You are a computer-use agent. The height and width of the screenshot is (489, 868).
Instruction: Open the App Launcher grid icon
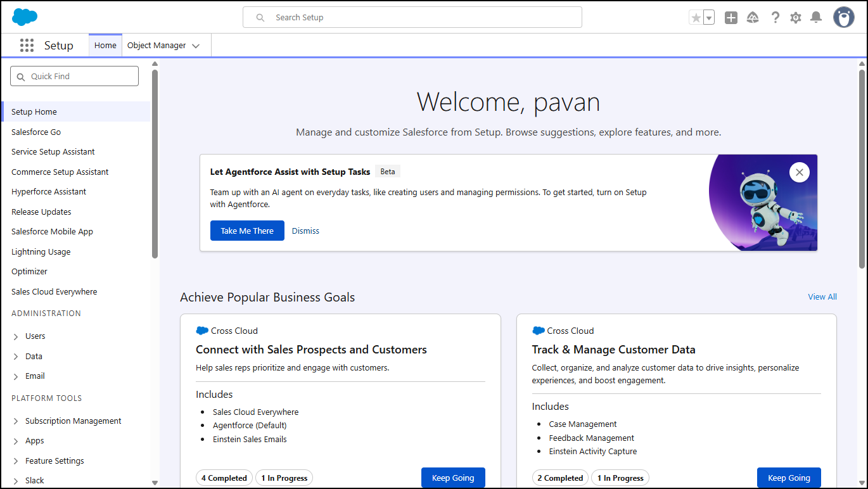click(27, 46)
